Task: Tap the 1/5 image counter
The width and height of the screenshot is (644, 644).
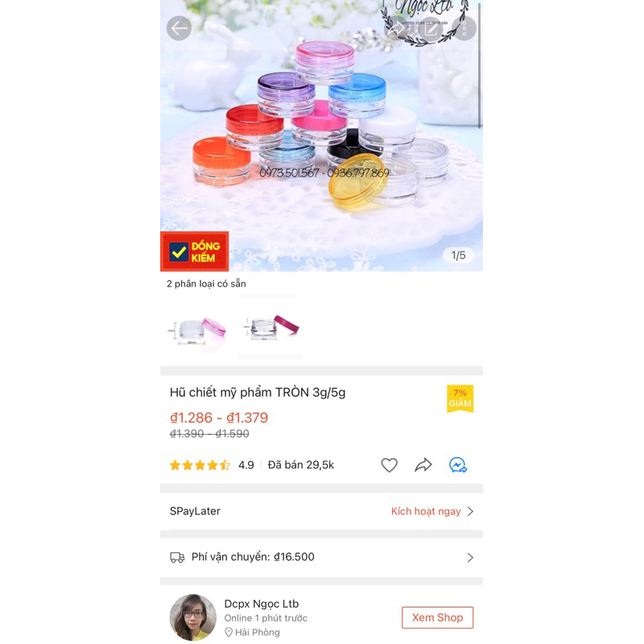Action: coord(458,255)
